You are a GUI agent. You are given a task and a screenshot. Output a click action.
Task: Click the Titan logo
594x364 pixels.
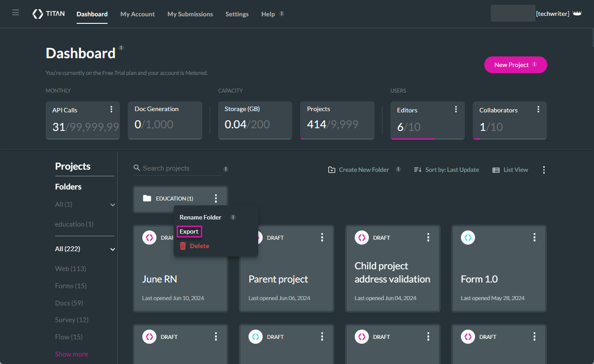tap(48, 14)
